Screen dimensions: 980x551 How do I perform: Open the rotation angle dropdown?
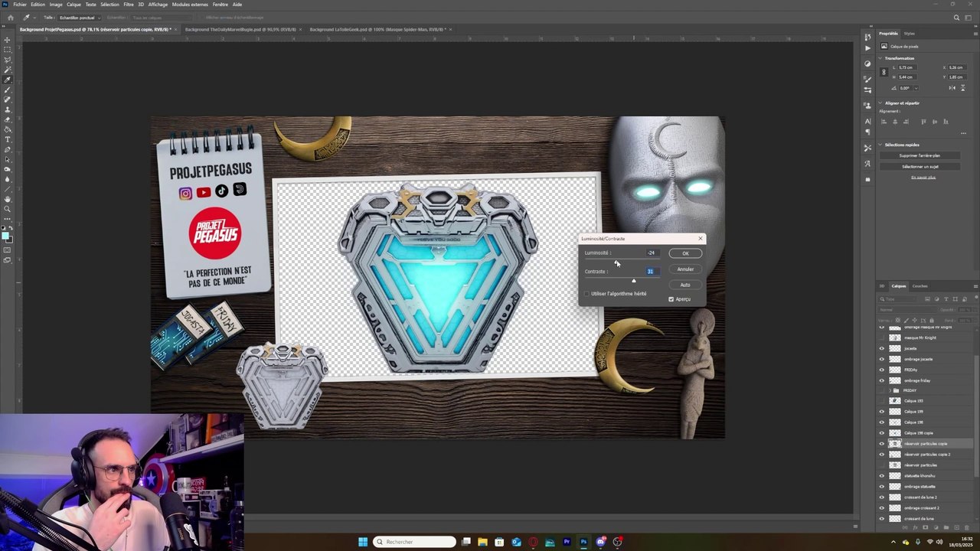pyautogui.click(x=916, y=88)
